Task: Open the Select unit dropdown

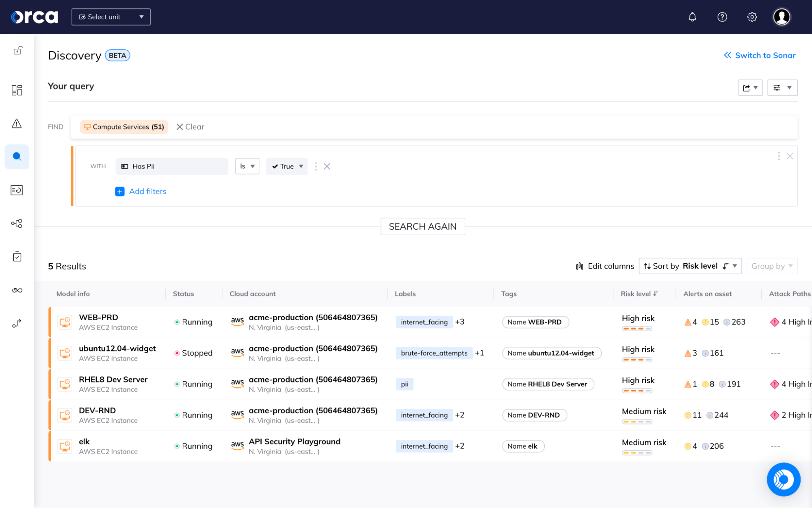Action: [110, 17]
